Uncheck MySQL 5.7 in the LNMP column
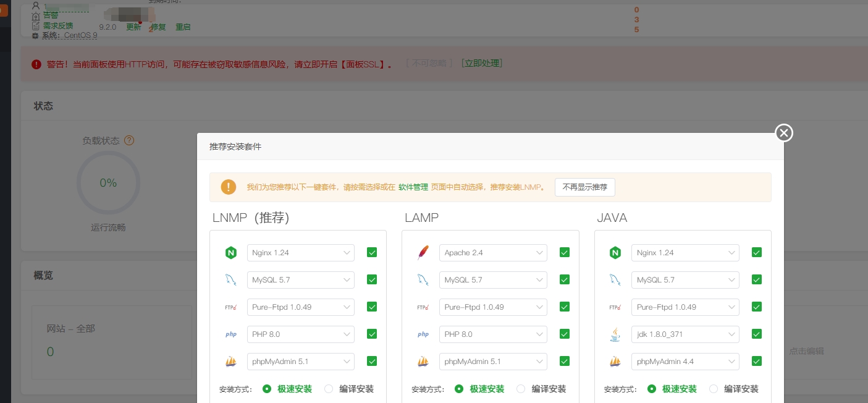 [x=372, y=279]
